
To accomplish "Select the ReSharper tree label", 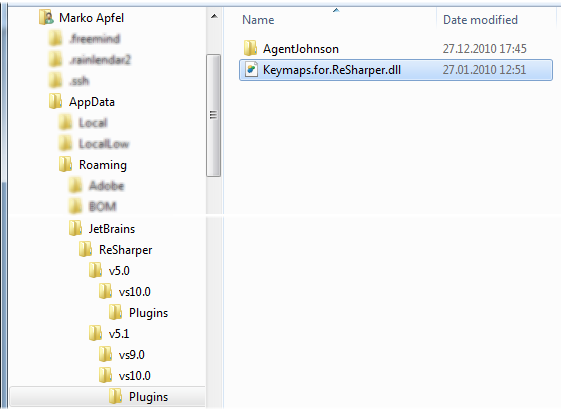I will pos(126,250).
